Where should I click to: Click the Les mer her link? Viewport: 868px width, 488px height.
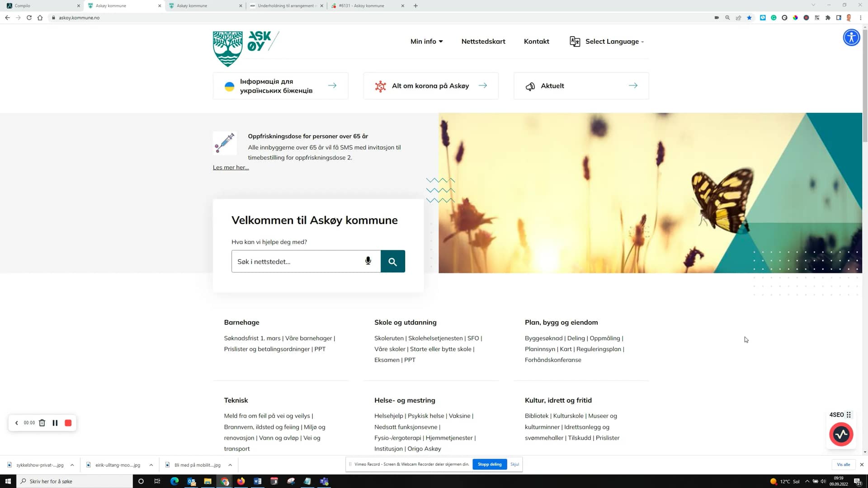[230, 167]
